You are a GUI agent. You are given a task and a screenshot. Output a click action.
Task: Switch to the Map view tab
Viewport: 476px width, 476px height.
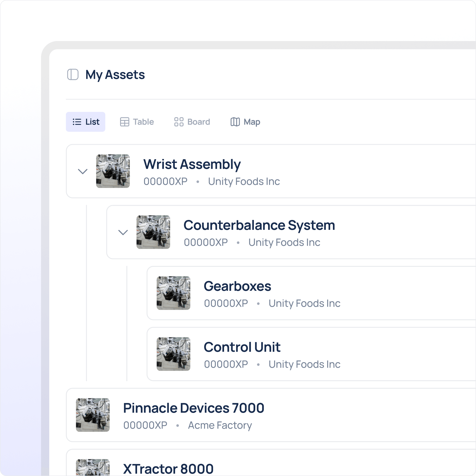(245, 122)
